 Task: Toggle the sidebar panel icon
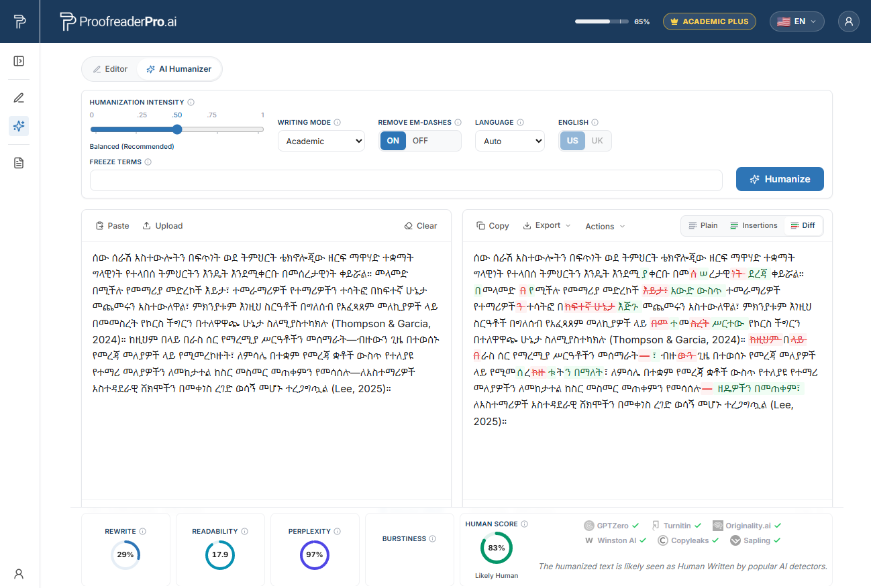19,61
